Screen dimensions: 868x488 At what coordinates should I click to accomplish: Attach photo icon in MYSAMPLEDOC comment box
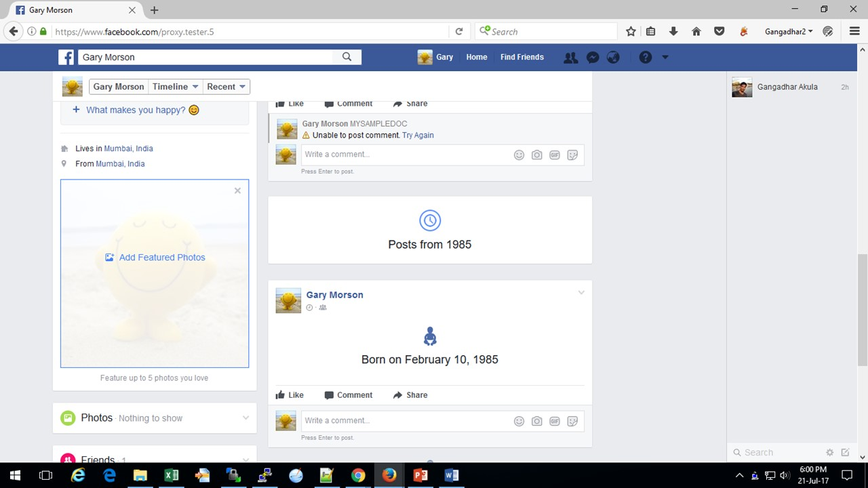536,155
